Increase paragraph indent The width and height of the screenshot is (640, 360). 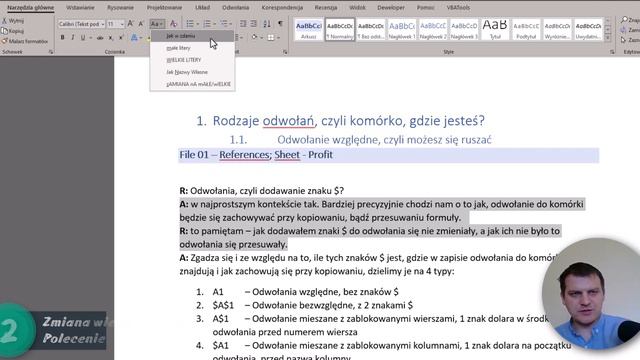(253, 24)
